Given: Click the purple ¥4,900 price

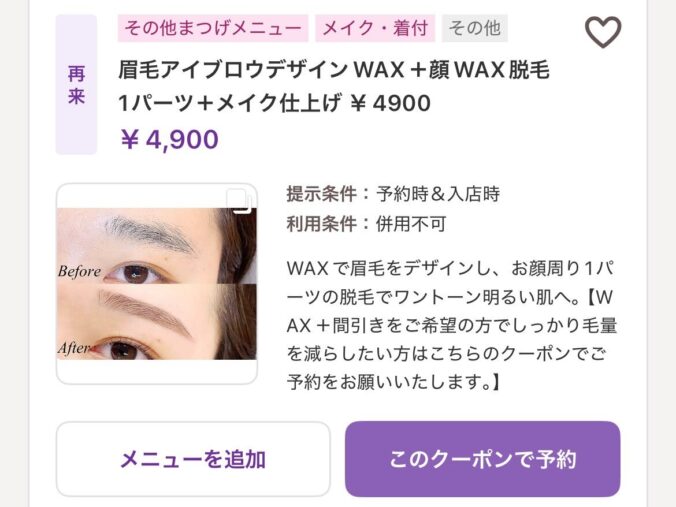Looking at the screenshot, I should coord(169,140).
